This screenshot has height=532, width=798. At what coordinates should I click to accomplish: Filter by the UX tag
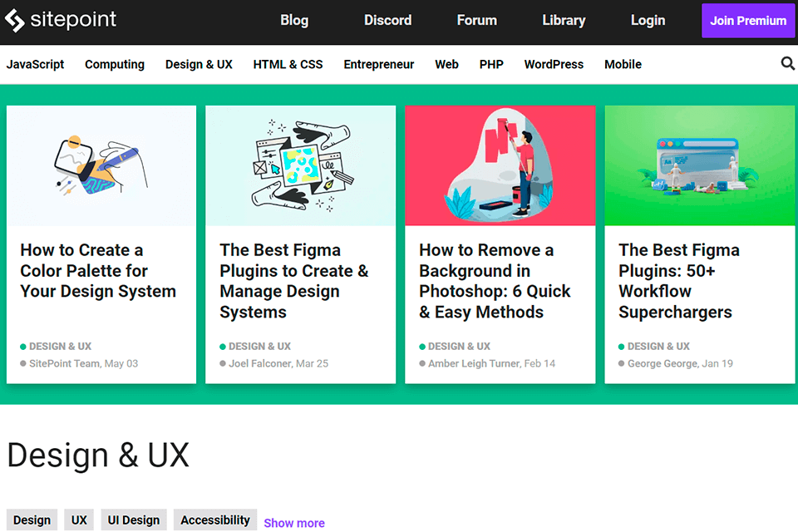tap(79, 520)
